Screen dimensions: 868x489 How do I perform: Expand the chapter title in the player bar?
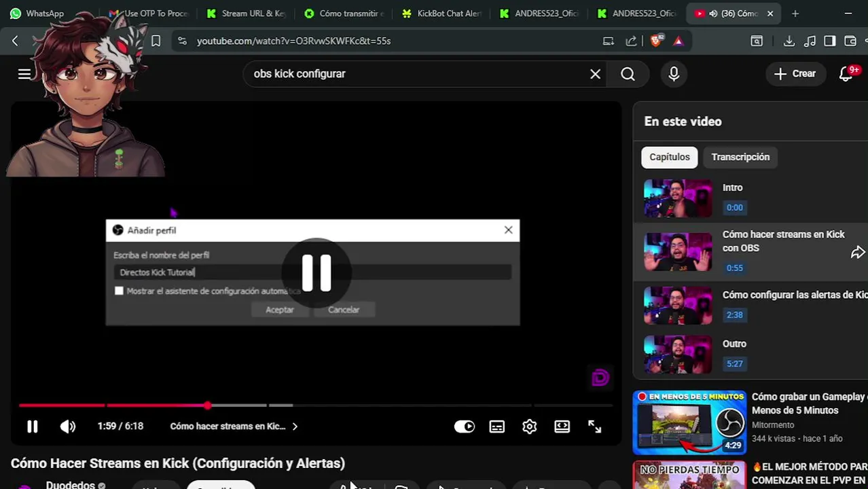[234, 427]
